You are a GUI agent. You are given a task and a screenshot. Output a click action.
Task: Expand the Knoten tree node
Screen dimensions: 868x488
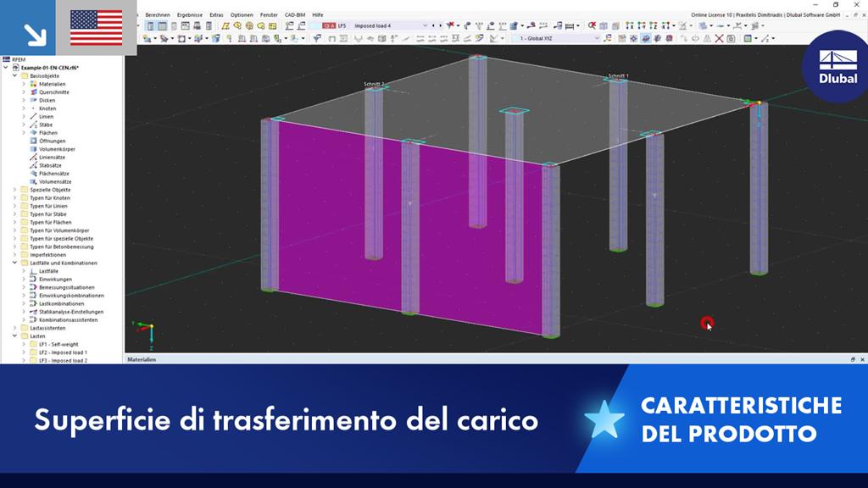click(24, 108)
